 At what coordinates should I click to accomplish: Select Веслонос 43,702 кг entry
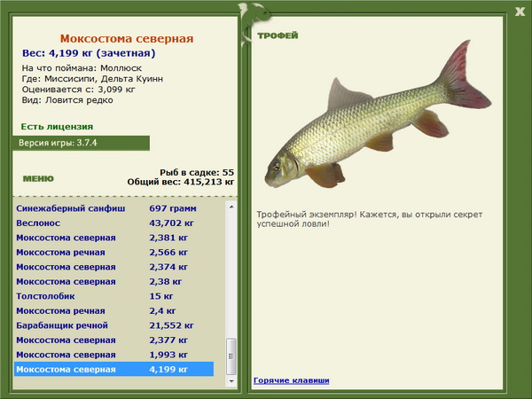(x=114, y=223)
